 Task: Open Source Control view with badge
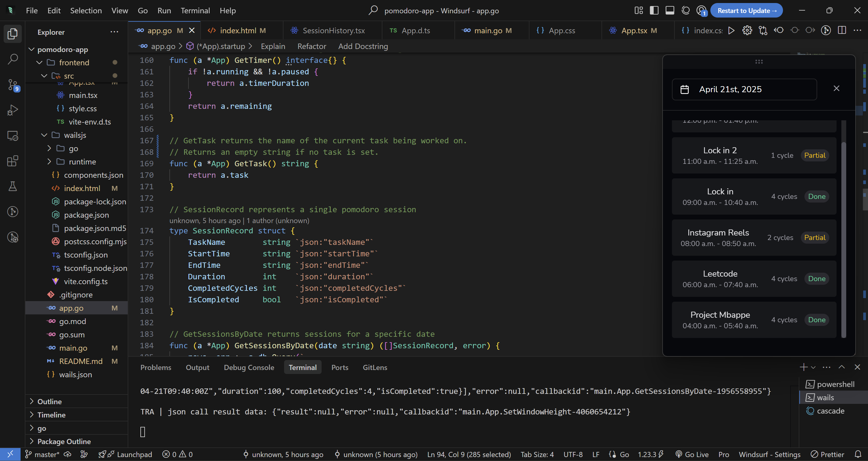tap(12, 85)
